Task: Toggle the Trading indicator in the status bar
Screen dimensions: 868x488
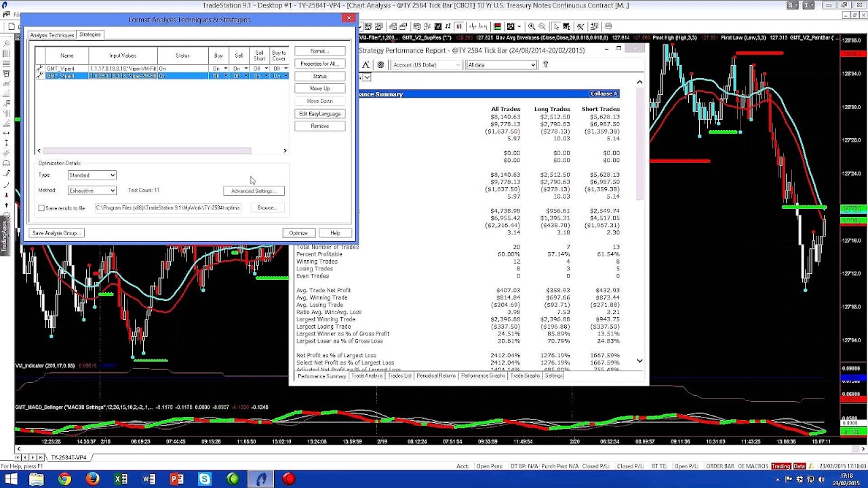Action: pyautogui.click(x=781, y=466)
